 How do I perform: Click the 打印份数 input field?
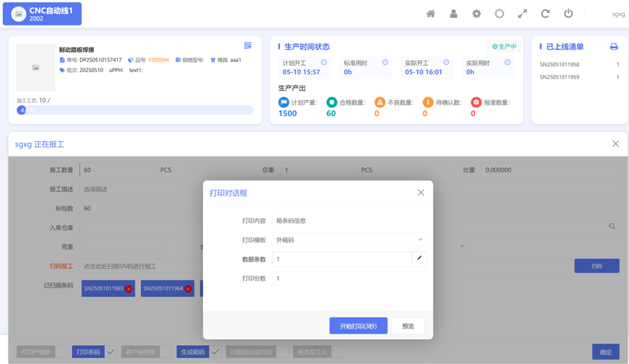[x=348, y=278]
